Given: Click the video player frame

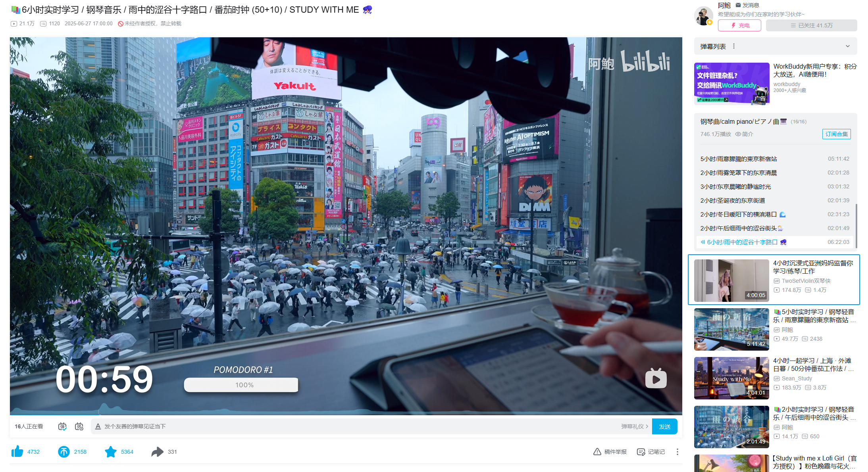Looking at the screenshot, I should tap(346, 226).
